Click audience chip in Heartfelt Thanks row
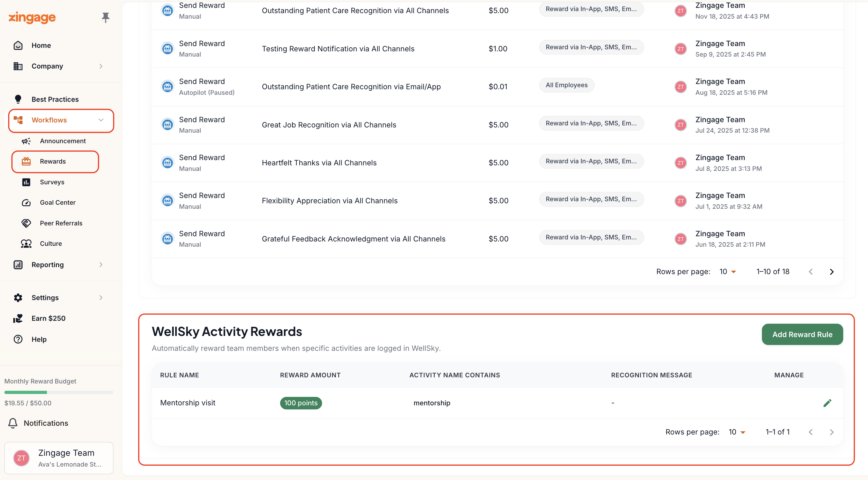 coord(591,162)
